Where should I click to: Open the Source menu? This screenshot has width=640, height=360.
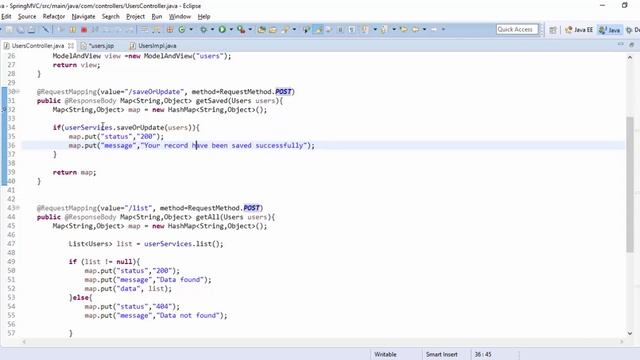pos(27,17)
